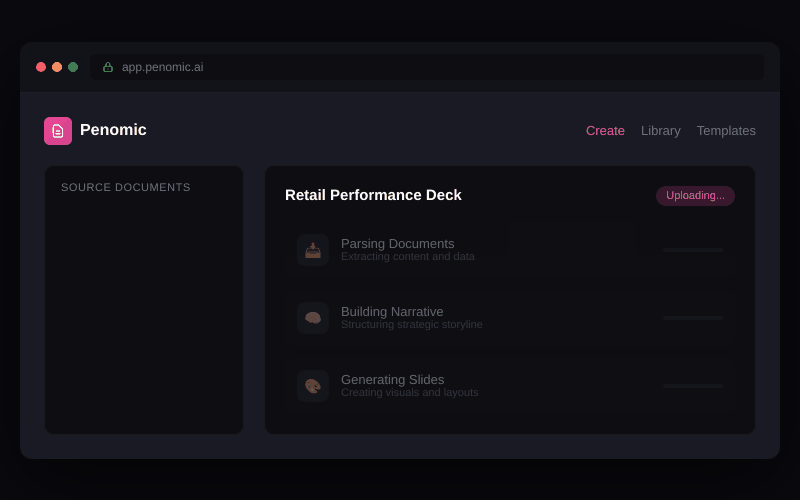This screenshot has width=800, height=500.
Task: Click the Retail Performance Deck title
Action: click(x=373, y=195)
